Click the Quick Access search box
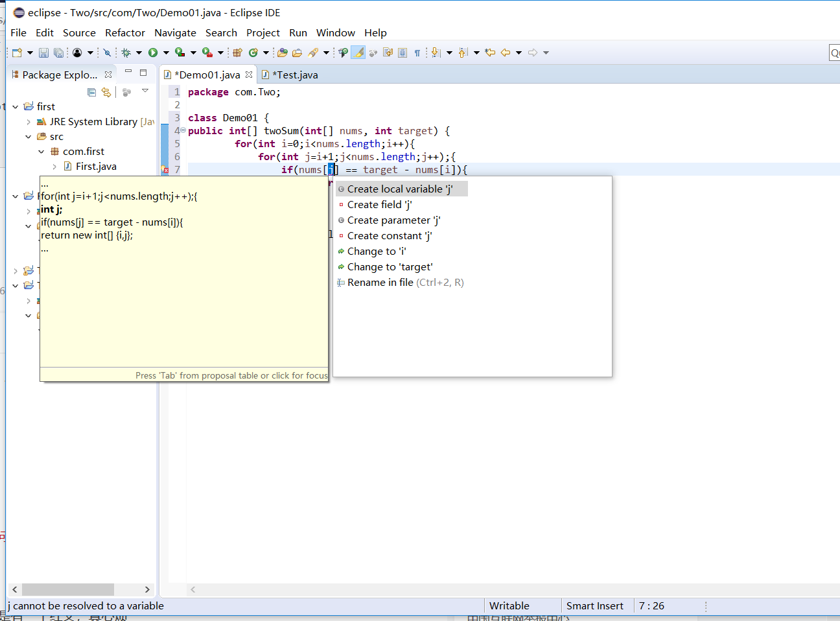The width and height of the screenshot is (840, 621). pos(835,53)
